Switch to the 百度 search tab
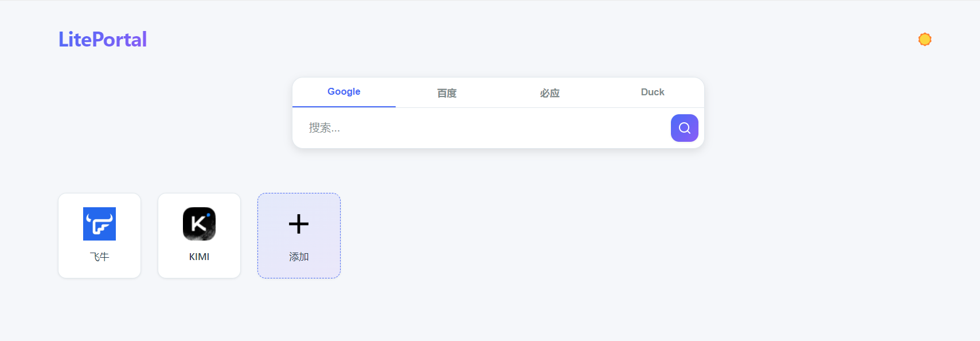This screenshot has height=341, width=980. 447,92
